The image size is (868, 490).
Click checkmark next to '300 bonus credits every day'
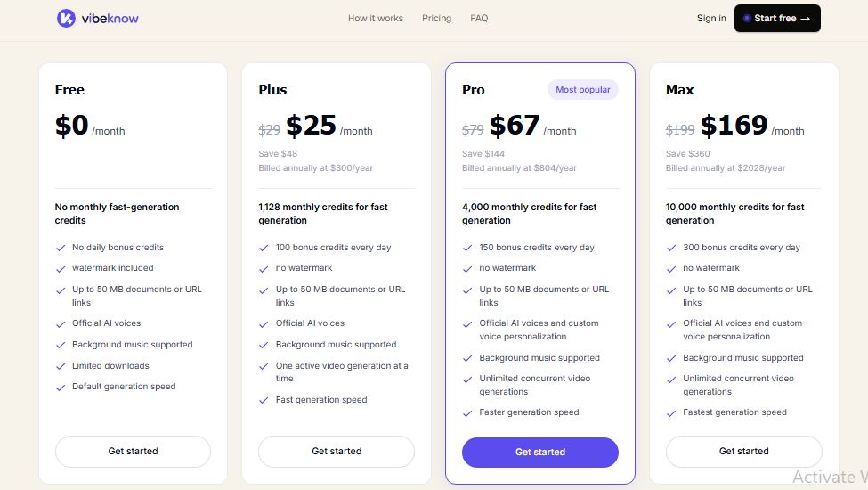671,248
